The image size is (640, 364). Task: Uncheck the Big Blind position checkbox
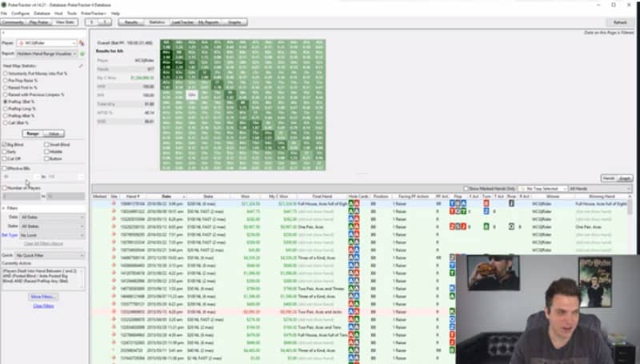point(5,145)
